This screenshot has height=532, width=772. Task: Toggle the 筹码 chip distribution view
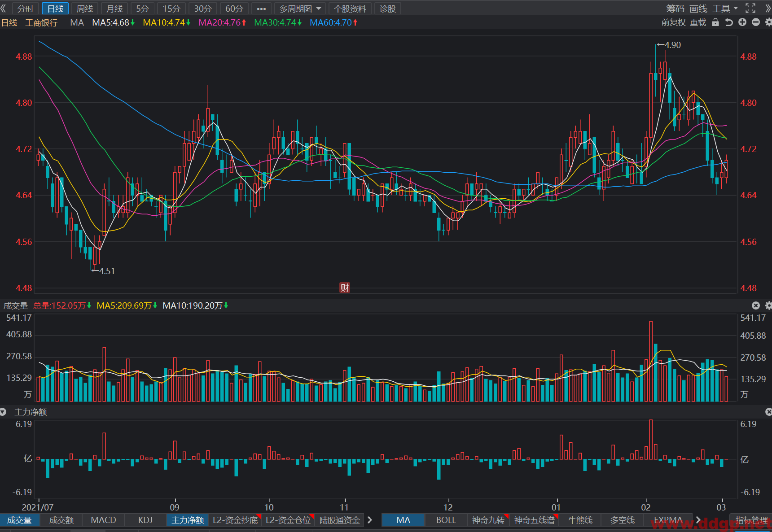675,9
